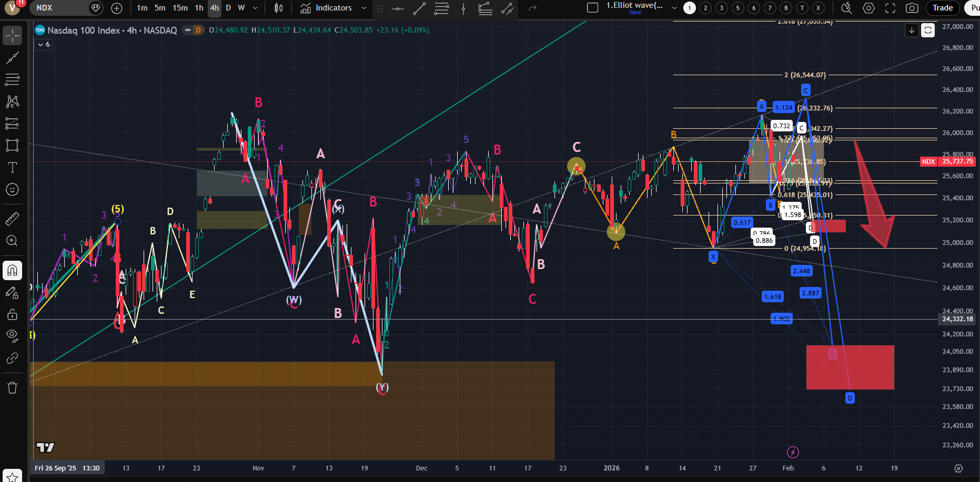Viewport: 980px width, 482px height.
Task: Expand the timeframe interval dropdown chevron
Action: pyautogui.click(x=256, y=8)
